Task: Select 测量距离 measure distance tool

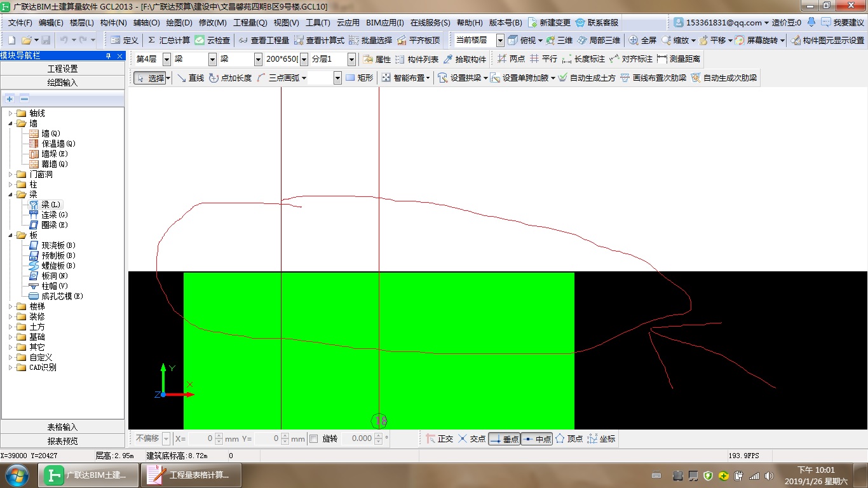Action: pos(679,59)
